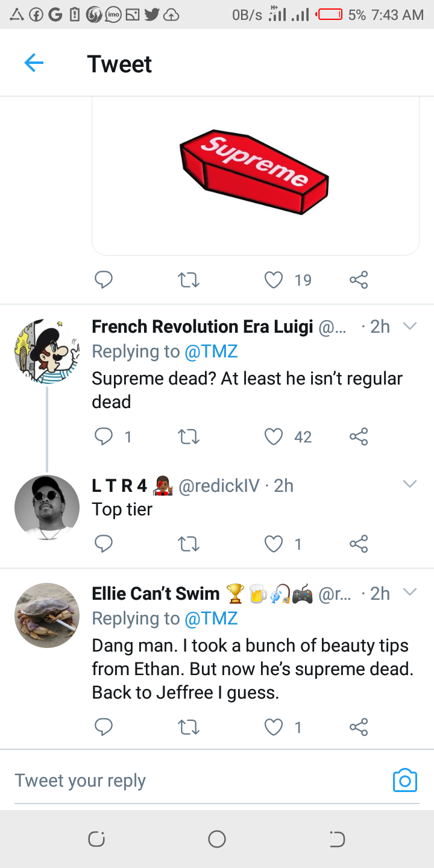Reply to Ellie Can't Swim's tweet
This screenshot has height=868, width=434.
[104, 727]
